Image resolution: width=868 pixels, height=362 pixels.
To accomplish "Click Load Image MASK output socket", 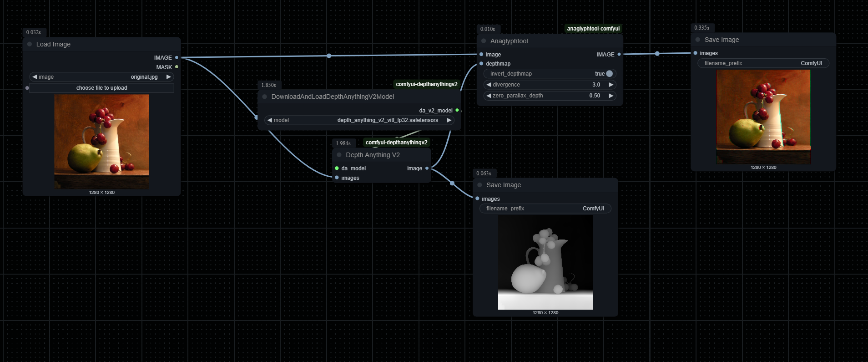I will point(177,67).
